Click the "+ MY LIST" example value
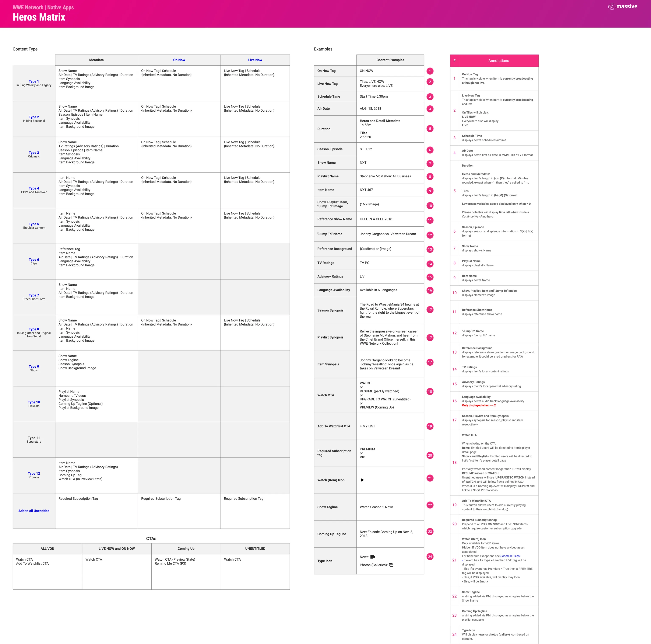Viewport: 651px width, 644px height. (367, 426)
